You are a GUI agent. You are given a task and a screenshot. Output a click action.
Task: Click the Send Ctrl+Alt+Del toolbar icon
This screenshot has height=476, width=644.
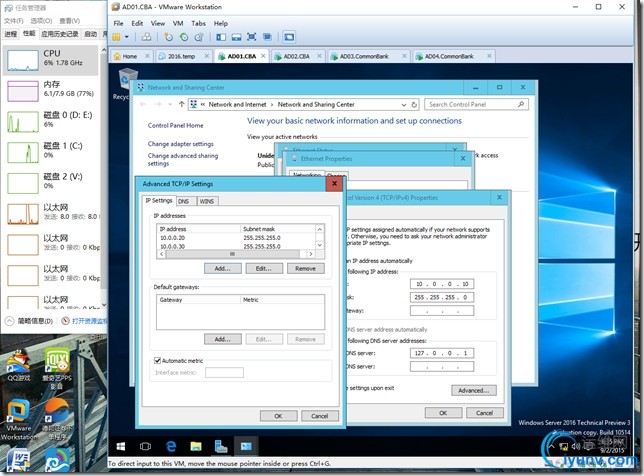tap(146, 37)
